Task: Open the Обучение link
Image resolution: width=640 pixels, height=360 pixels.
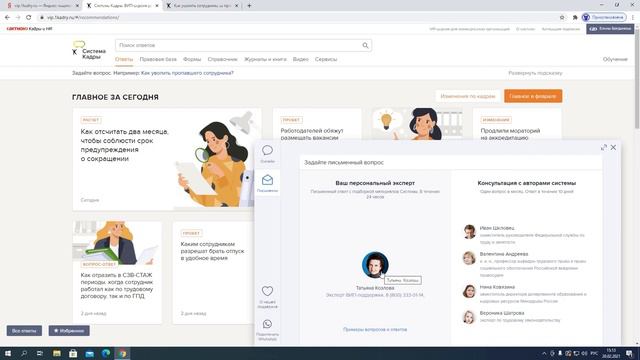Action: point(615,59)
